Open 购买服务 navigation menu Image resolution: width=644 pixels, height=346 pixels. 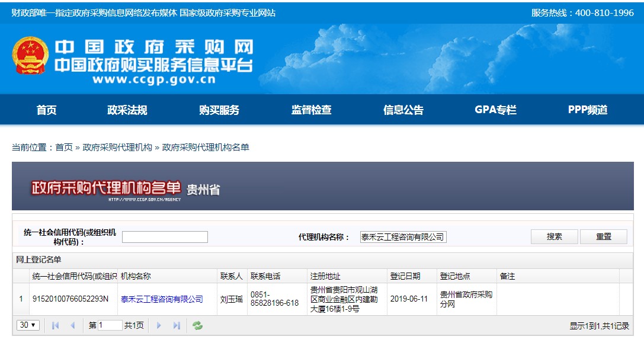(x=219, y=110)
